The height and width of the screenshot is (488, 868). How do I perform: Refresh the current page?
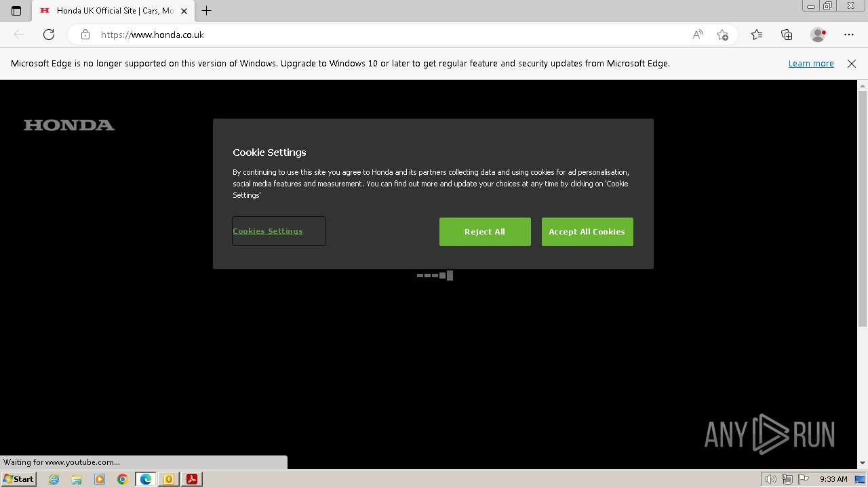click(x=49, y=35)
